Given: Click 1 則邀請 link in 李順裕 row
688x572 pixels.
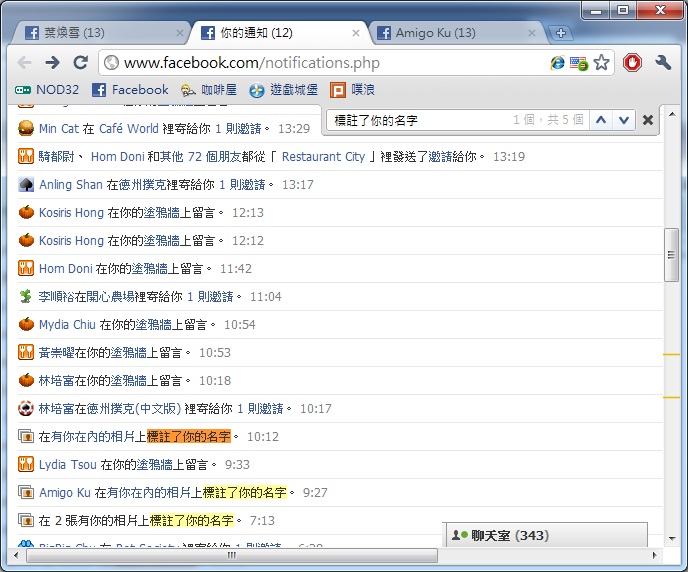Looking at the screenshot, I should coord(210,297).
